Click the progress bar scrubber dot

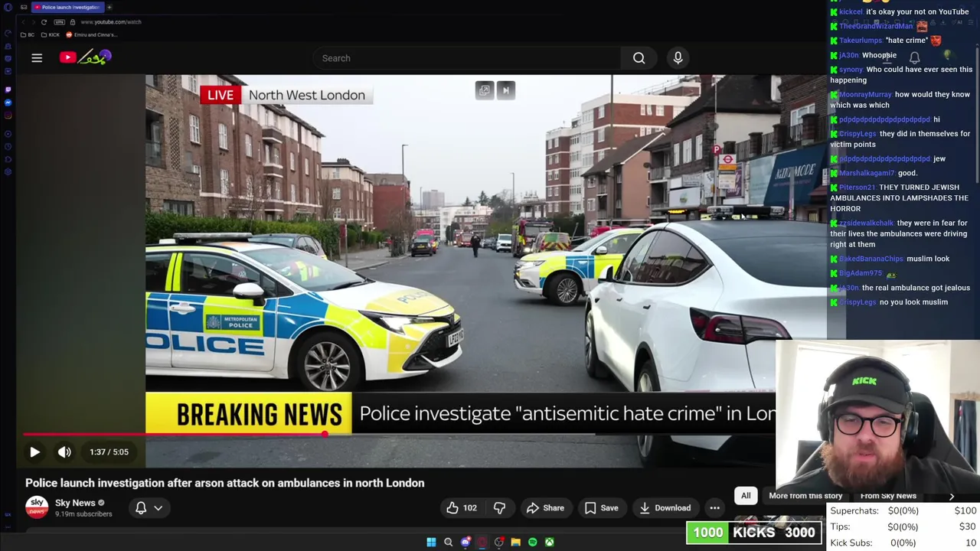[325, 434]
